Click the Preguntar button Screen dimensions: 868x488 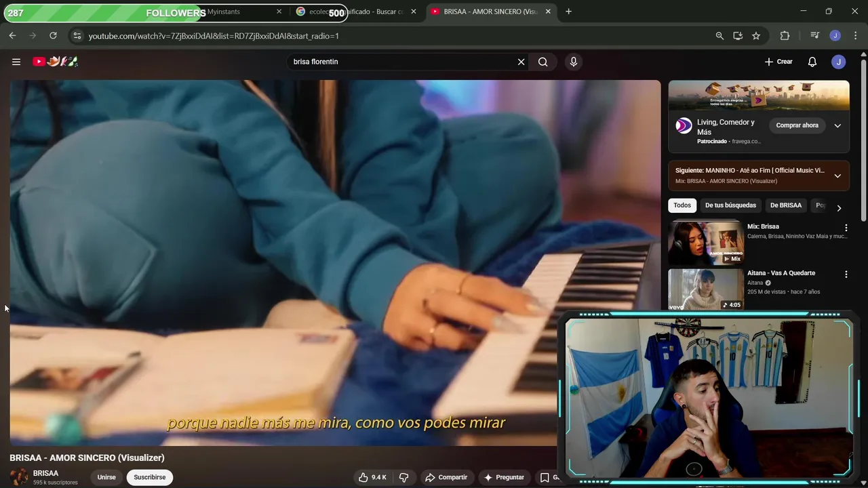pos(503,477)
